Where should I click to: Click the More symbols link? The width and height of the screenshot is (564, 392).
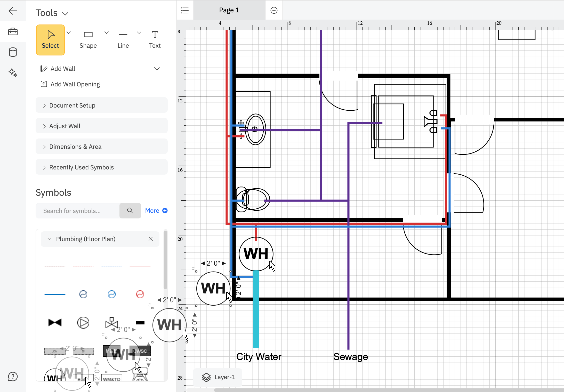(x=152, y=210)
